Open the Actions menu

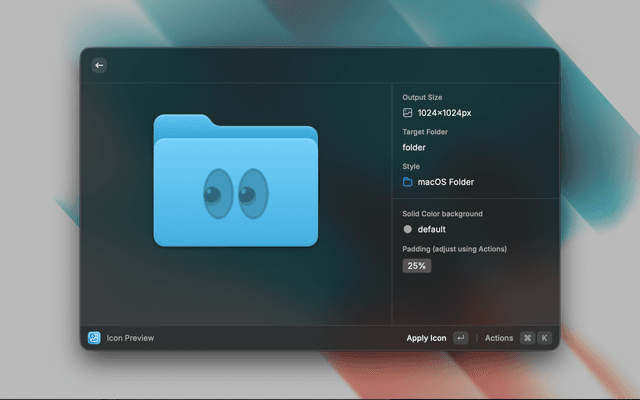499,338
